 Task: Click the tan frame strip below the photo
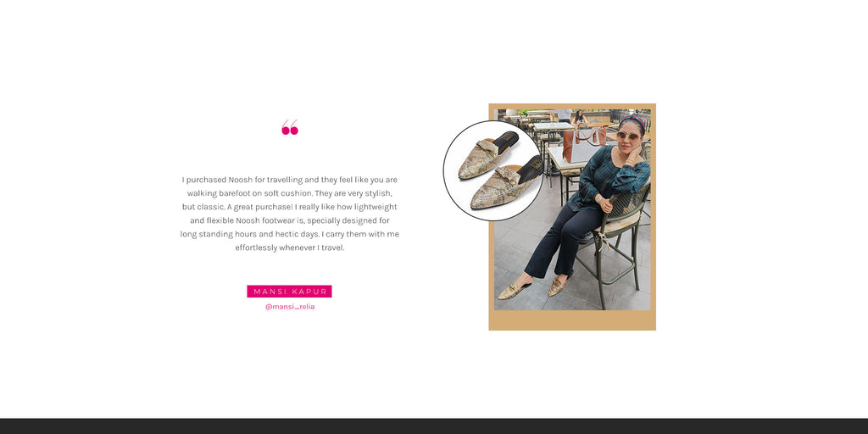pos(572,320)
